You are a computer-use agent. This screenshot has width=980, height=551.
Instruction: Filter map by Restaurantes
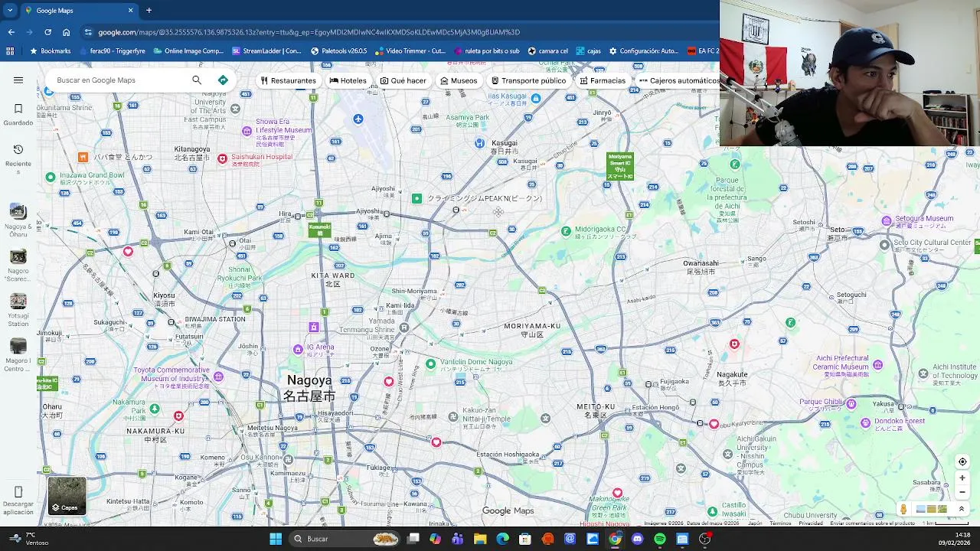point(288,80)
